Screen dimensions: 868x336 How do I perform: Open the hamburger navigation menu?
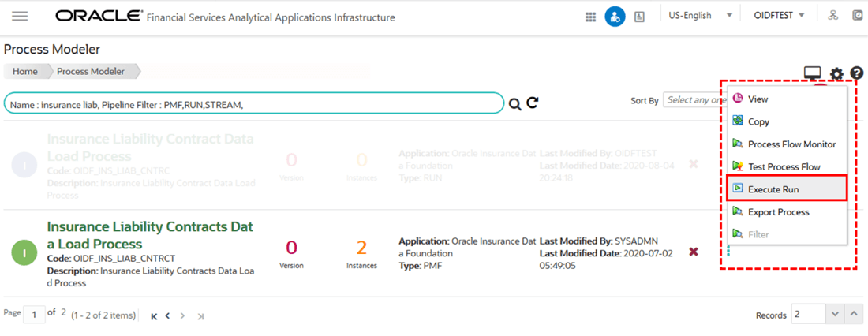click(20, 16)
